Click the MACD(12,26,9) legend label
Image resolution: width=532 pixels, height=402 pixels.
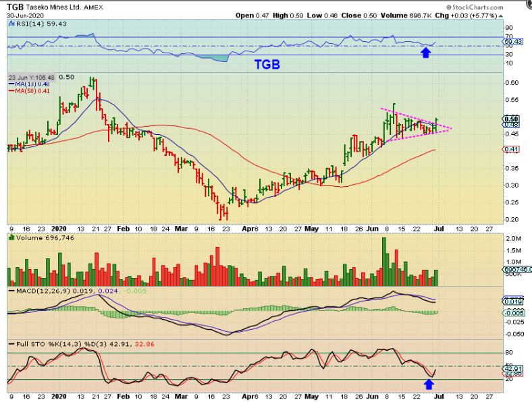click(43, 291)
